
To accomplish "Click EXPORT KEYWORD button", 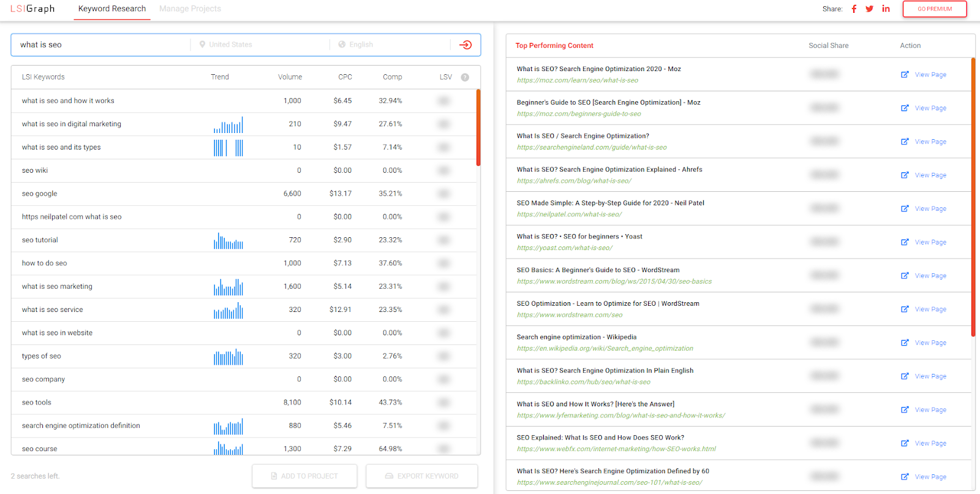I will 422,476.
